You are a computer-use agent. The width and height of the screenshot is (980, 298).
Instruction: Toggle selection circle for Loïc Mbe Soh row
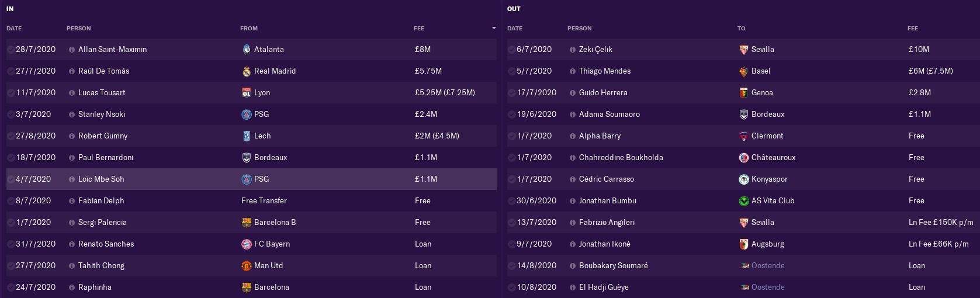11,179
